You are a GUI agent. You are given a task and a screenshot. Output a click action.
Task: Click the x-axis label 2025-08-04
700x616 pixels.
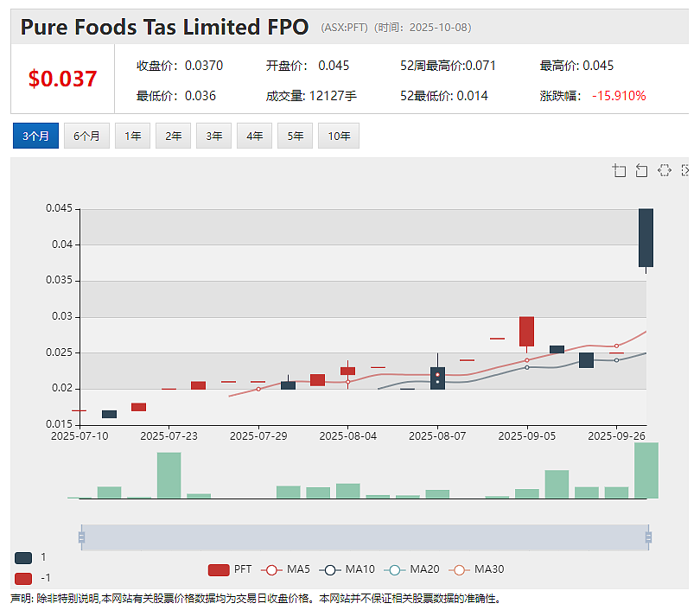coord(347,436)
